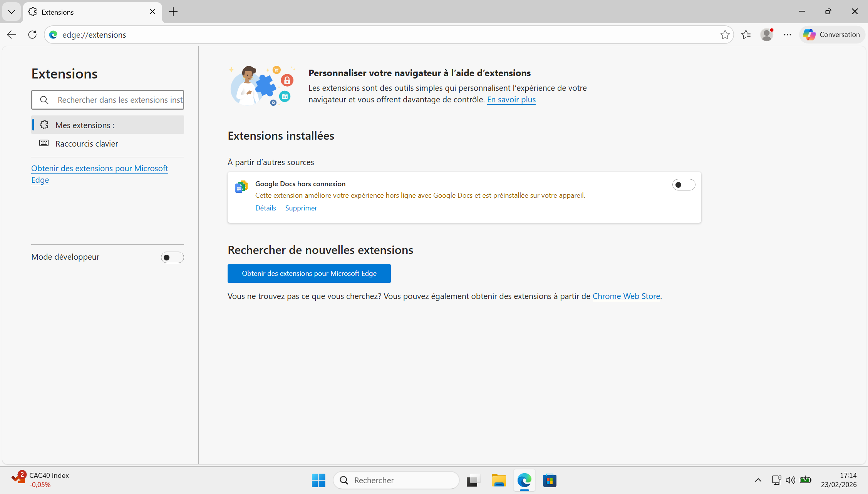This screenshot has width=868, height=494.
Task: Click the search magnifier in extensions field
Action: point(44,100)
